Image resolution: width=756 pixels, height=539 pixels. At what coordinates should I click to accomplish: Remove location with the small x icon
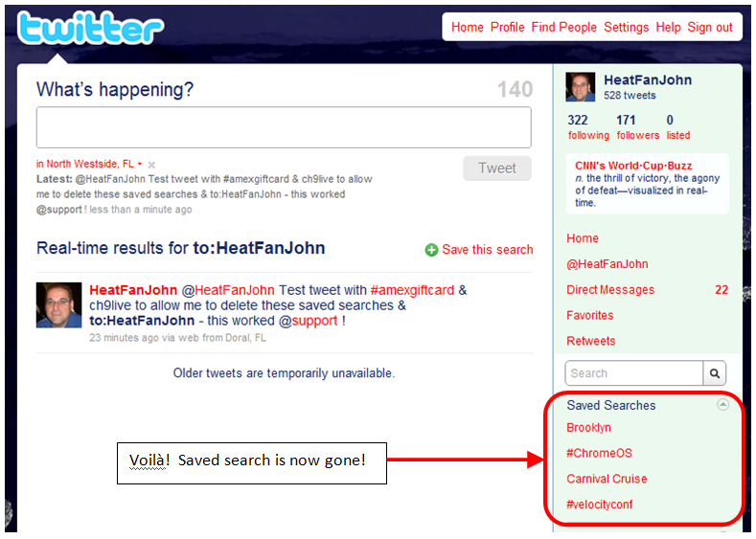point(151,165)
